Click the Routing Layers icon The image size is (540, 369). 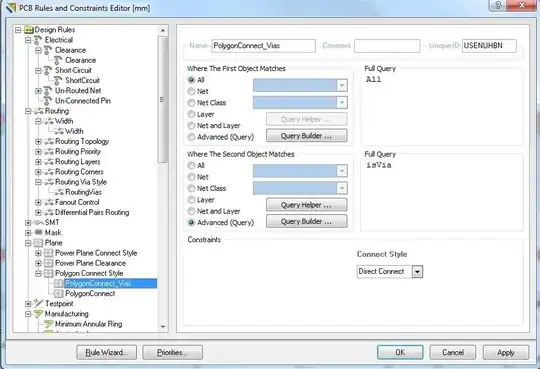coord(49,162)
